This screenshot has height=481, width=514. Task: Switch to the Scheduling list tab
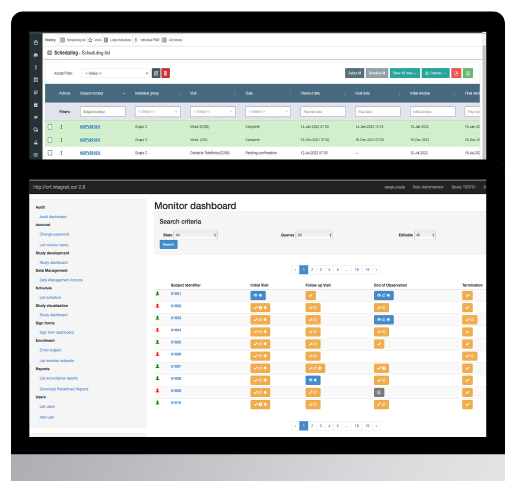click(73, 40)
